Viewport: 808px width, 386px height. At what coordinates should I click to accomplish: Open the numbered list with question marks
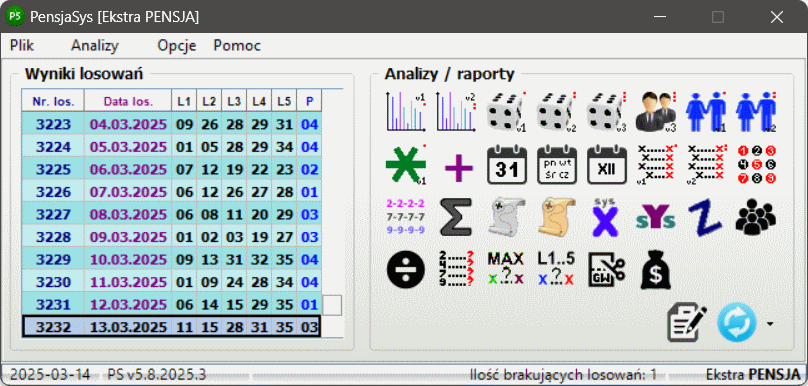click(x=455, y=268)
